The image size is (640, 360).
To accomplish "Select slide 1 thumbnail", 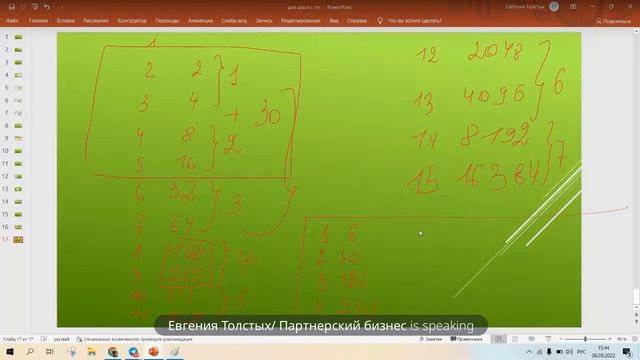I will [x=18, y=37].
